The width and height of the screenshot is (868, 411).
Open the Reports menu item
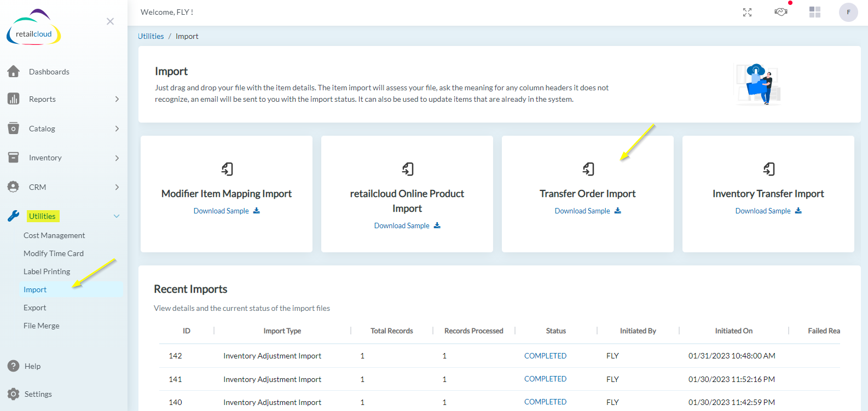click(42, 99)
